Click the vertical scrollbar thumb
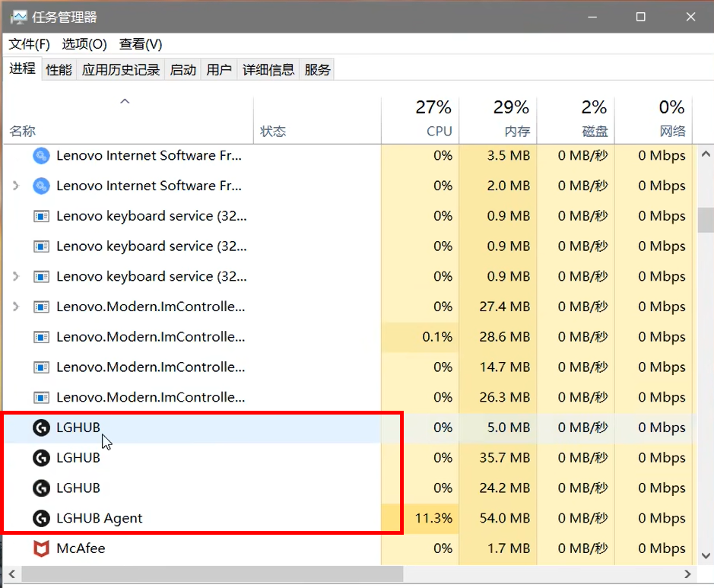 (x=706, y=221)
